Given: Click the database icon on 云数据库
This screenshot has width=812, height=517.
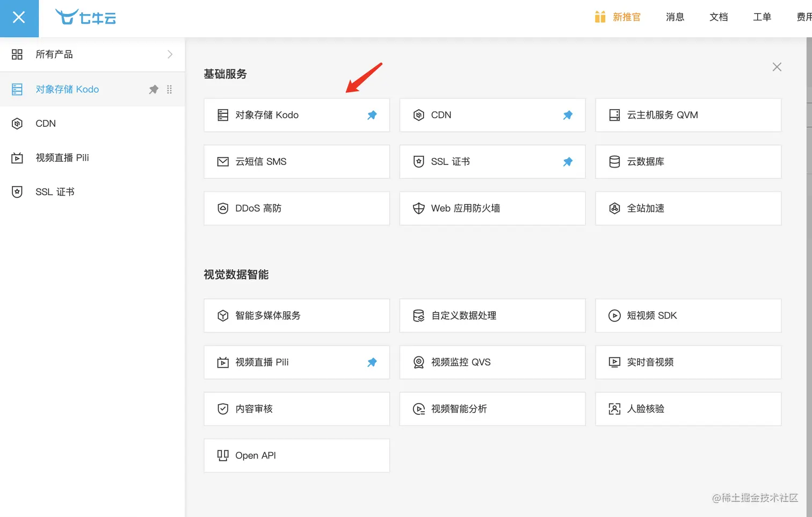Looking at the screenshot, I should click(614, 162).
